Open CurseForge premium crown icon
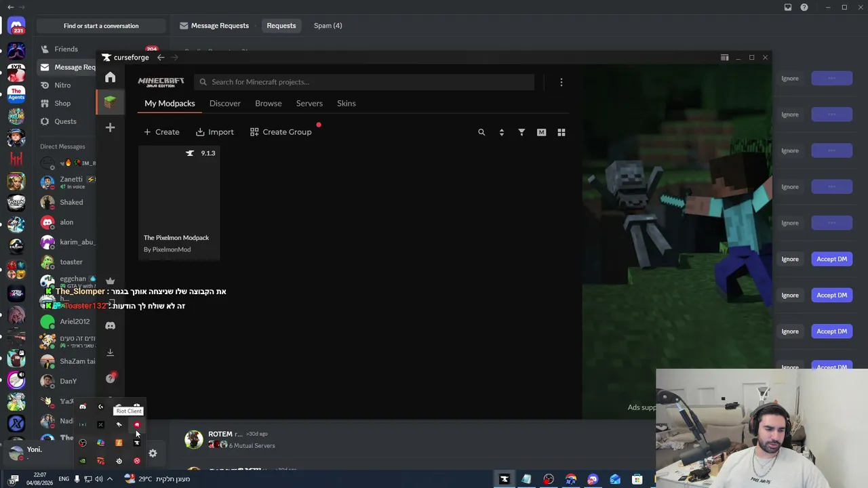The width and height of the screenshot is (868, 488). click(x=110, y=281)
